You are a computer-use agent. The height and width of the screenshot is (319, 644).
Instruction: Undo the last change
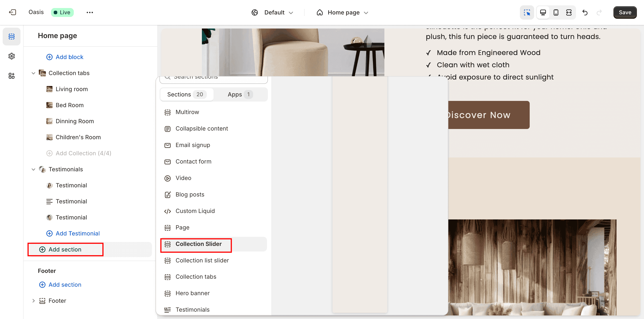pos(585,12)
